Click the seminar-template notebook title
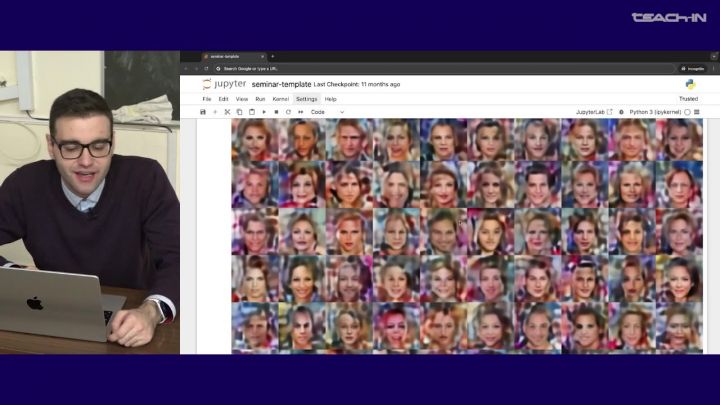Viewport: 720px width, 405px height. click(x=281, y=84)
